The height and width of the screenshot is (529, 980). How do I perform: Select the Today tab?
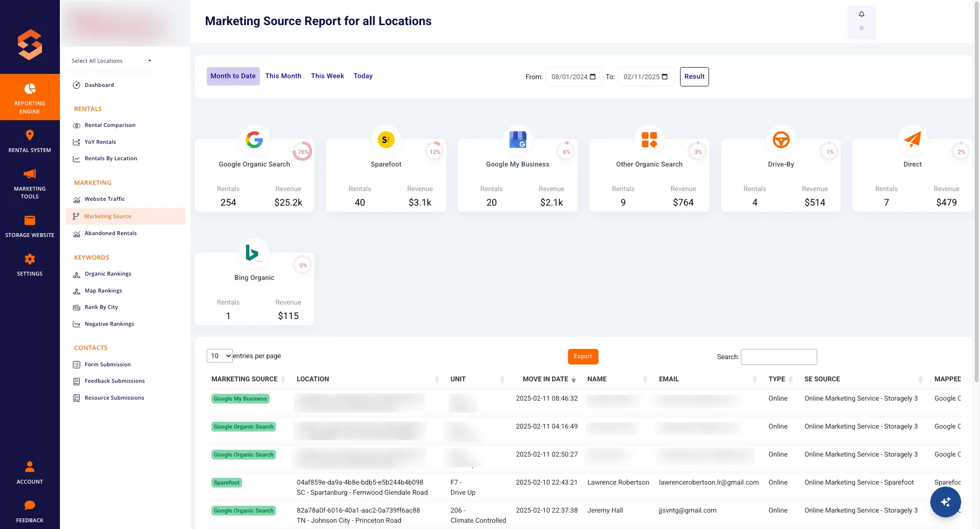tap(363, 76)
